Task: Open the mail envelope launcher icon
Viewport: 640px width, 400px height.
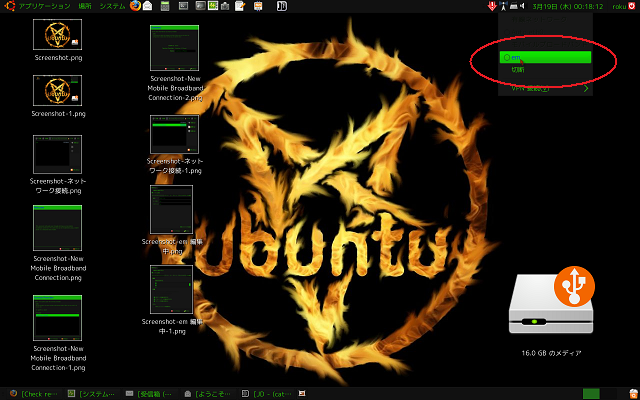Action: 147,6
